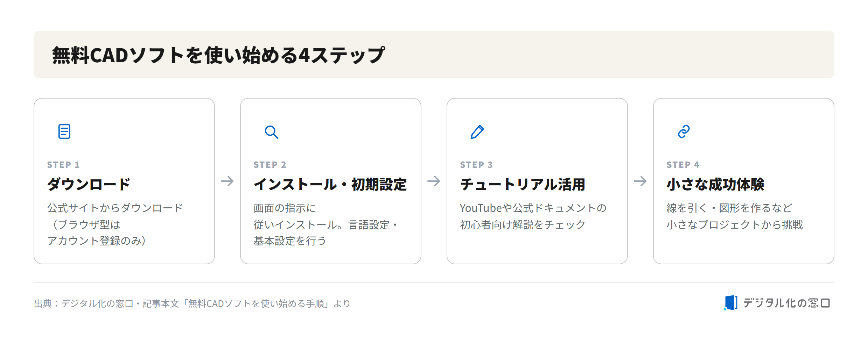
Task: Click the arrow between Step 3 and Step 4
Action: (x=640, y=181)
